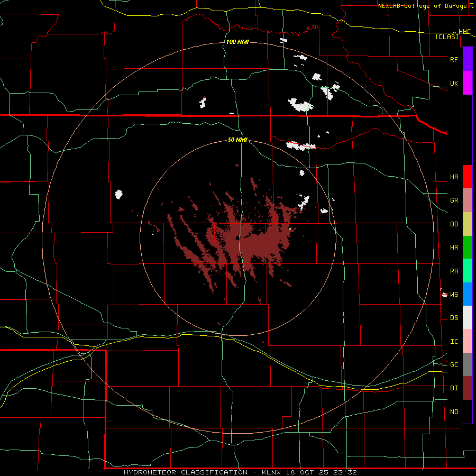Click the GR label beside the legend
This screenshot has width=476, height=476.
click(454, 200)
